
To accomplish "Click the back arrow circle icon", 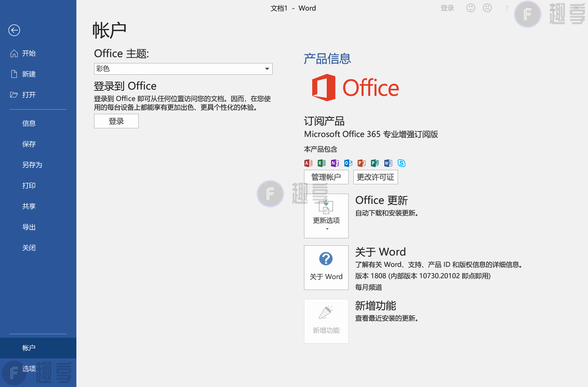I will tap(14, 30).
